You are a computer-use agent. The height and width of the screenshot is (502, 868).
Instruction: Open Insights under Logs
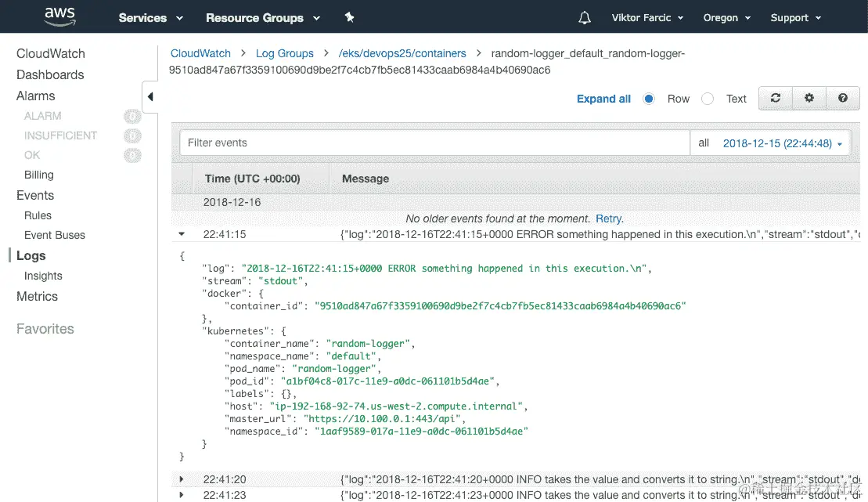43,276
